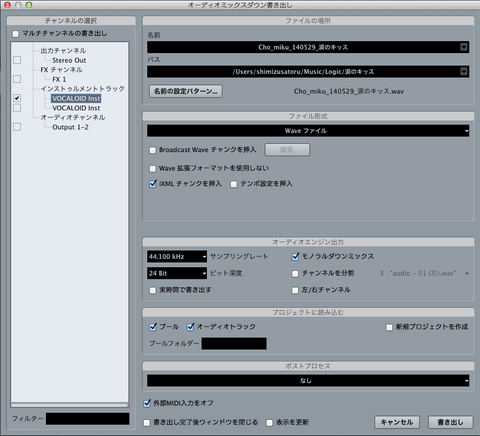Check the box beside Stereo Out channel

tap(17, 60)
